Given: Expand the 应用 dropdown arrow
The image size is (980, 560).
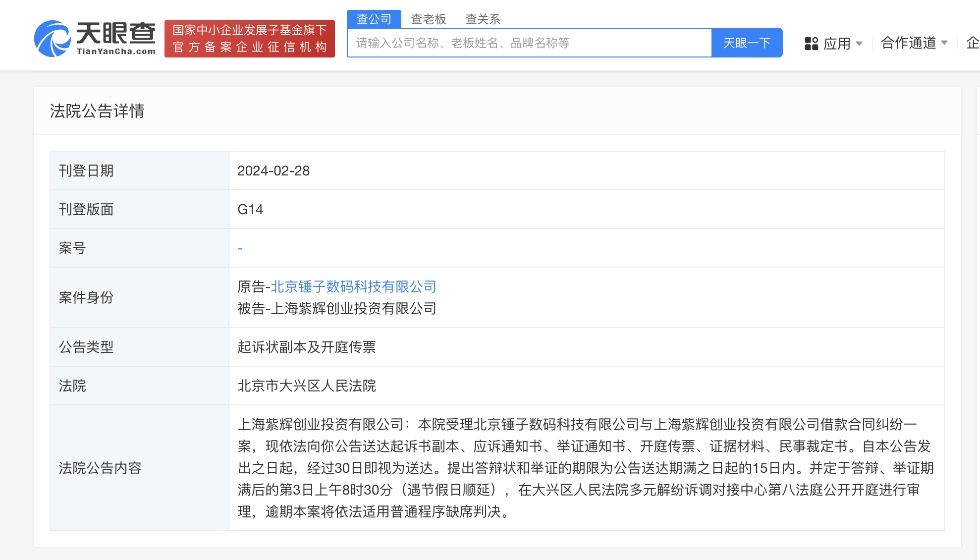Looking at the screenshot, I should point(859,44).
